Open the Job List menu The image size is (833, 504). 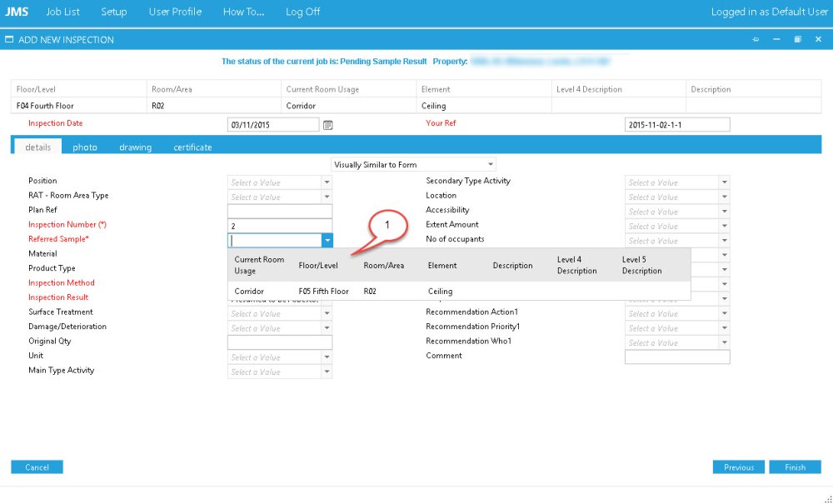63,12
